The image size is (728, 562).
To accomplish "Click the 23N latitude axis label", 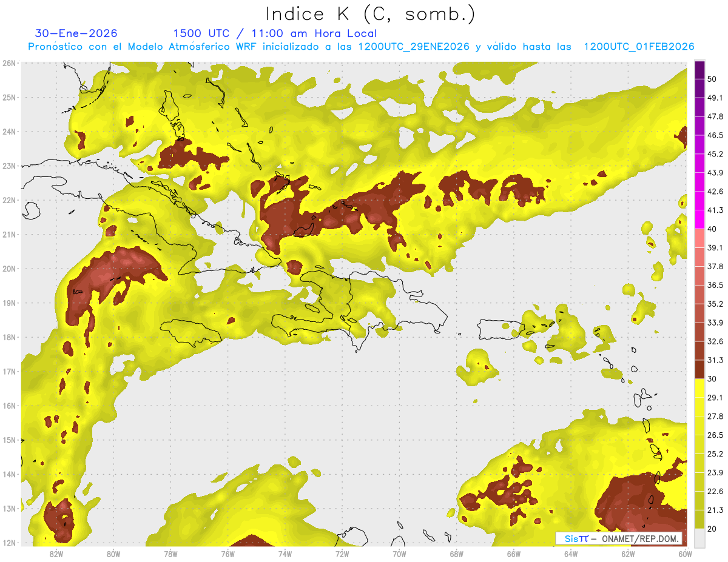I will 8,166.
